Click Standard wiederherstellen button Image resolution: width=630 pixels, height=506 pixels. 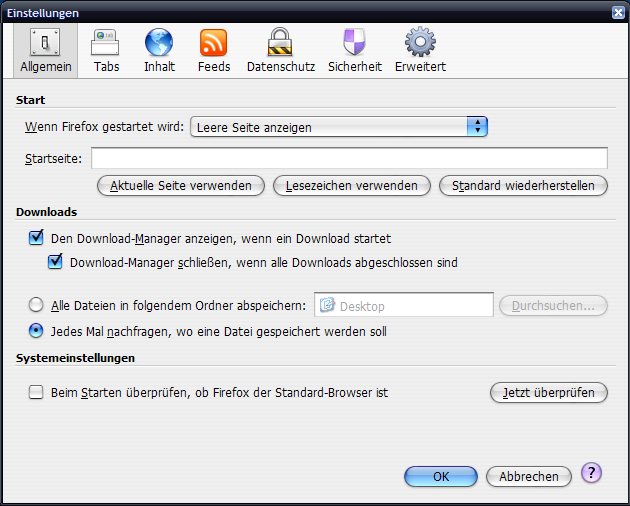point(523,186)
